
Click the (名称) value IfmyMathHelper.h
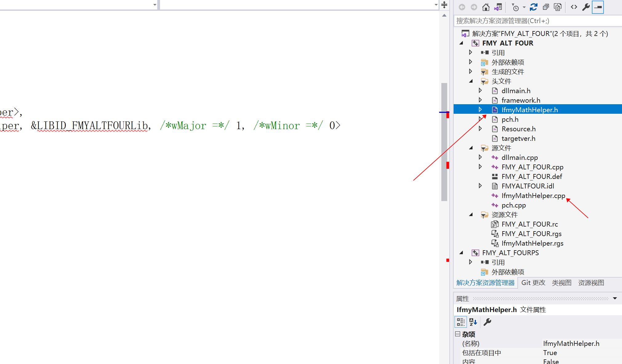tap(571, 343)
